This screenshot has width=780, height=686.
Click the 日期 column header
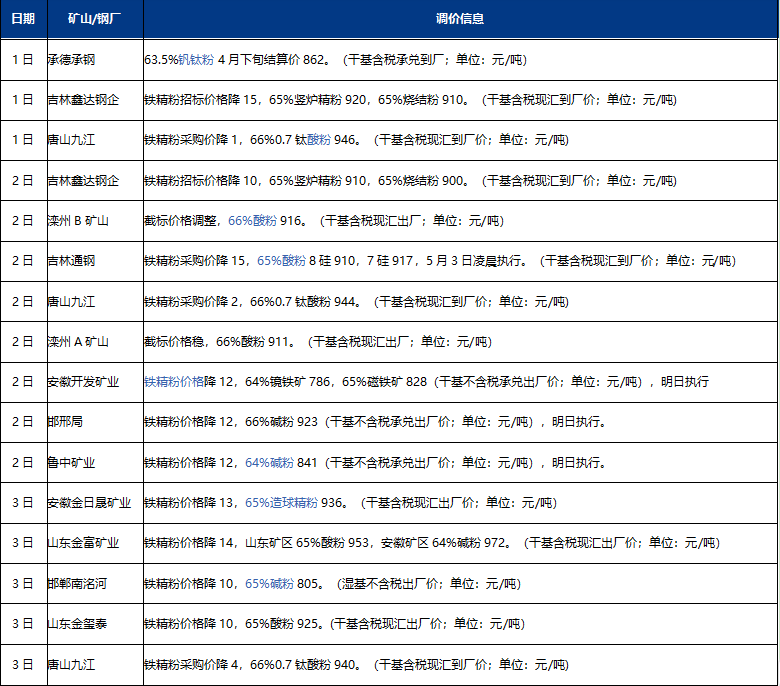(x=22, y=19)
